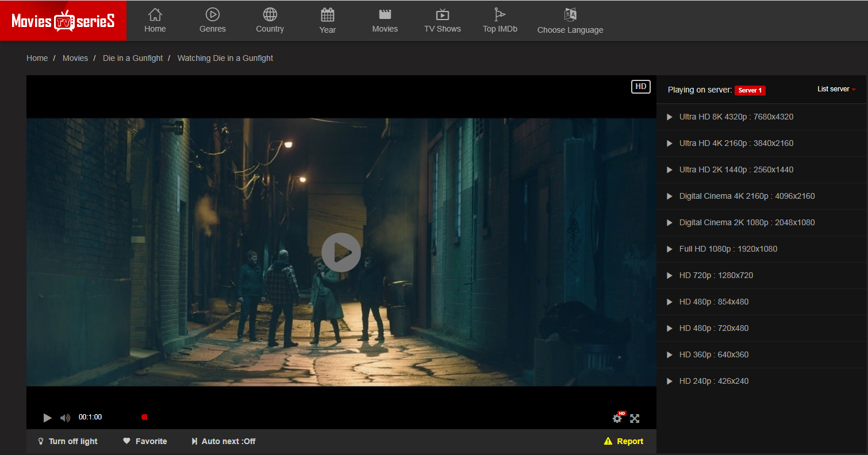Open the Country menu
This screenshot has height=455, width=868.
[x=270, y=21]
